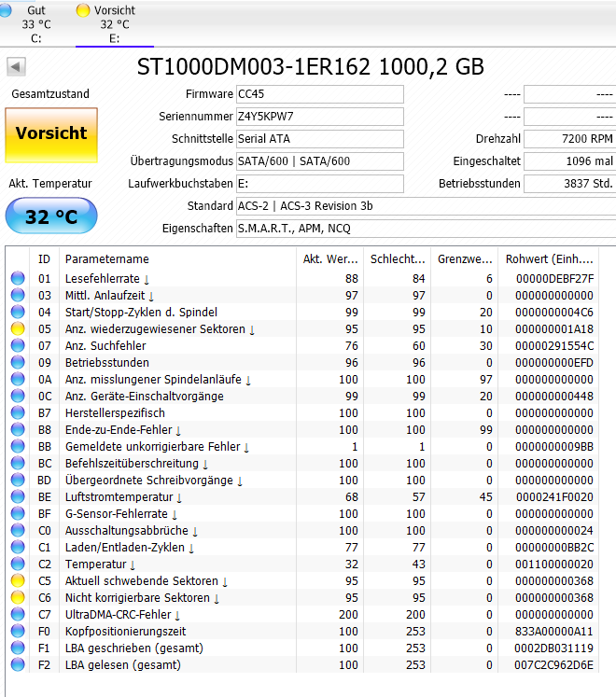616x697 pixels.
Task: Click status icon of LBA geschrieben row
Action: pyautogui.click(x=18, y=648)
